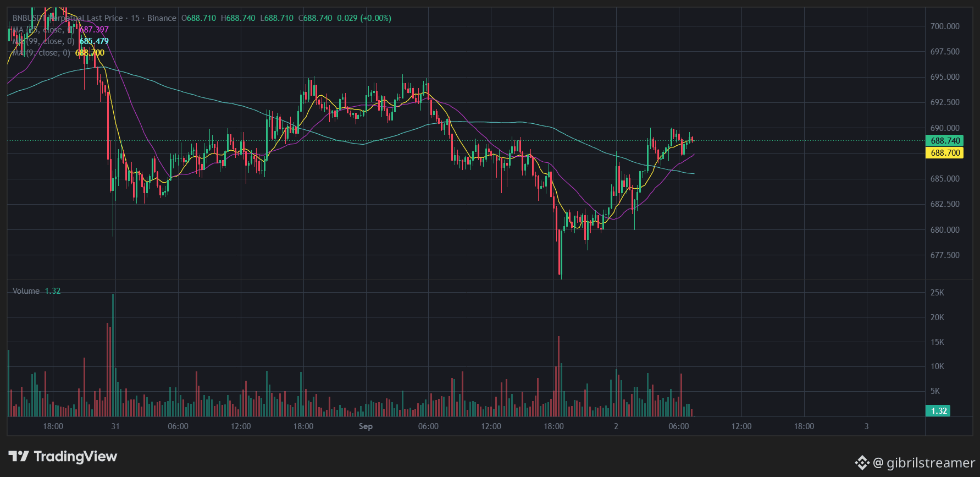980x477 pixels.
Task: Click the magenta MA value 687.397
Action: pos(94,30)
